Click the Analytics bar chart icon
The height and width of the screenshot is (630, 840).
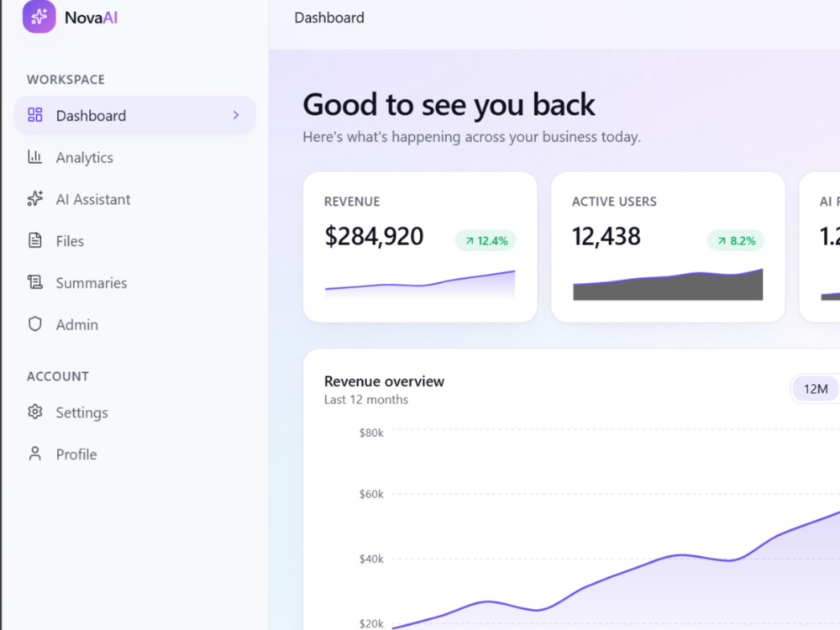tap(34, 156)
